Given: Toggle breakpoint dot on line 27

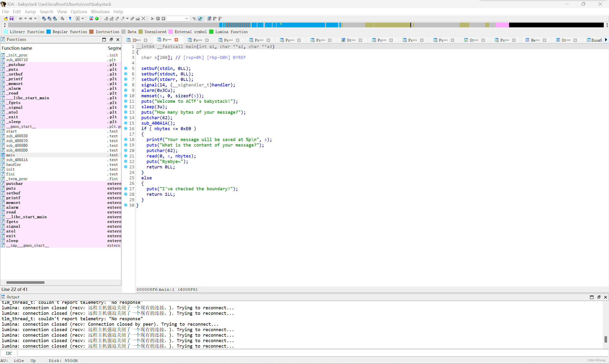Looking at the screenshot, I should point(126,189).
